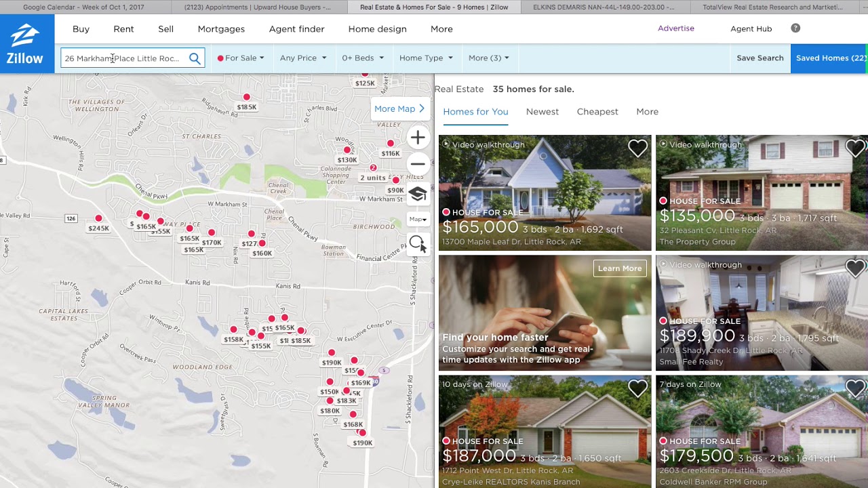Switch to the Appointments Upward House Buyers tab
Screen dimensions: 868x488
258,7
